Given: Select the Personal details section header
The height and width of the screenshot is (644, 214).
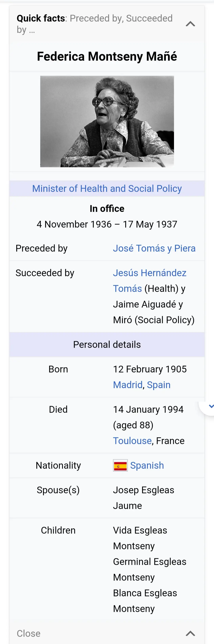Looking at the screenshot, I should (107, 345).
